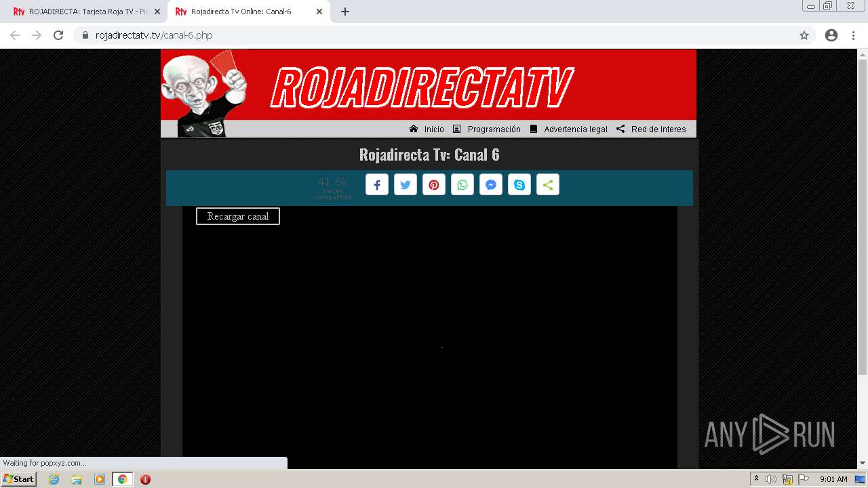The height and width of the screenshot is (488, 868).
Task: Show hidden system tray icons
Action: pyautogui.click(x=757, y=479)
